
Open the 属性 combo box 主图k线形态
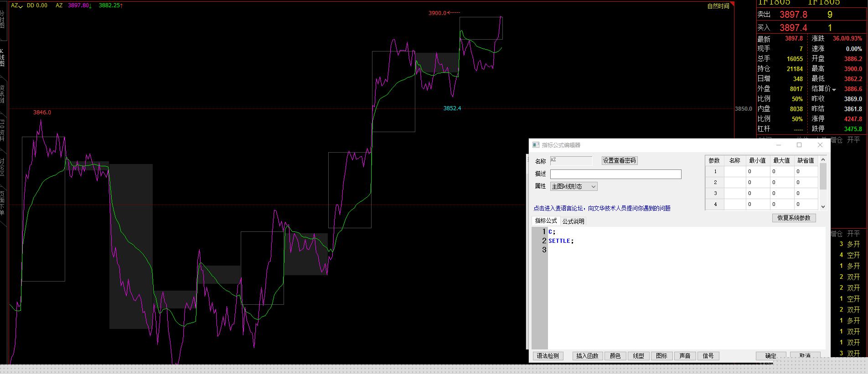573,186
